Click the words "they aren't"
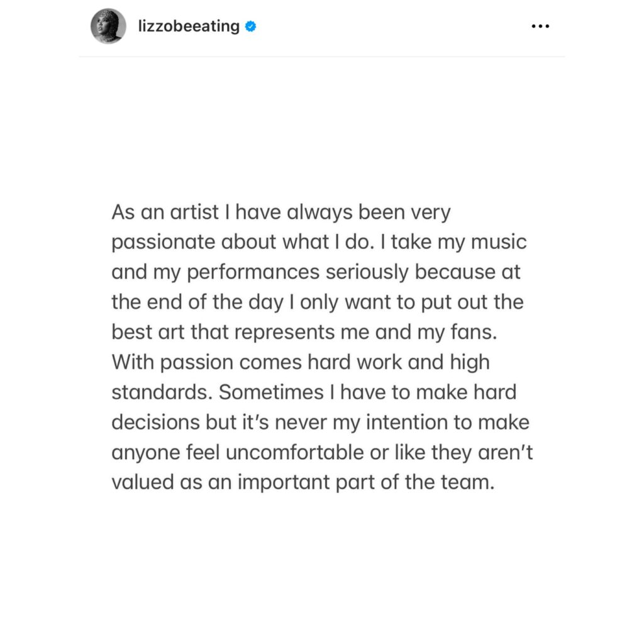The width and height of the screenshot is (644, 644). click(482, 452)
